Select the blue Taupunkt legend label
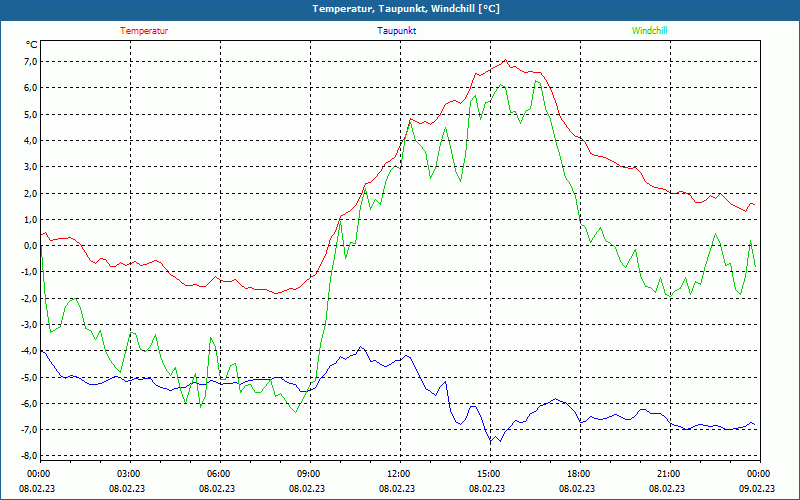 (x=397, y=30)
